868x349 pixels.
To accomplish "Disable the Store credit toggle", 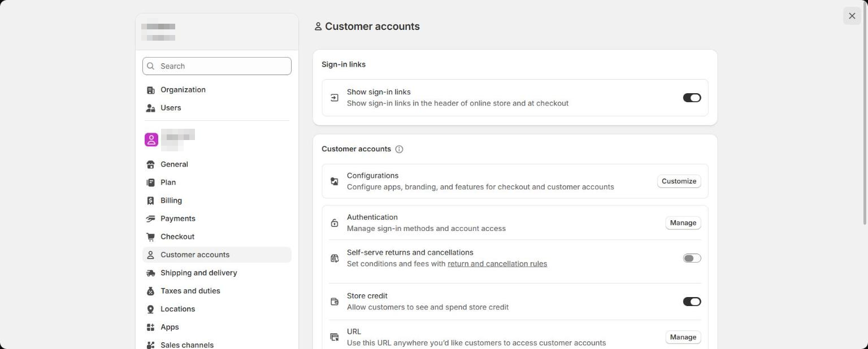I will click(692, 302).
